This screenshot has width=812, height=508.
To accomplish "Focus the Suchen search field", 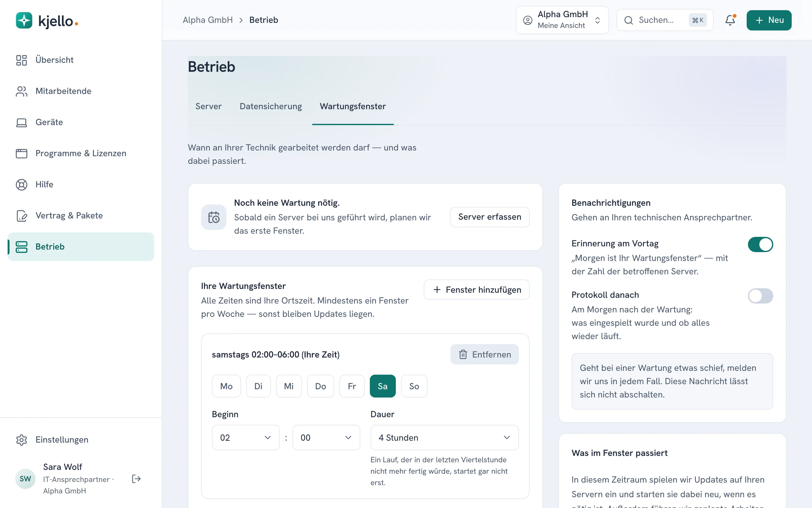I will [665, 20].
